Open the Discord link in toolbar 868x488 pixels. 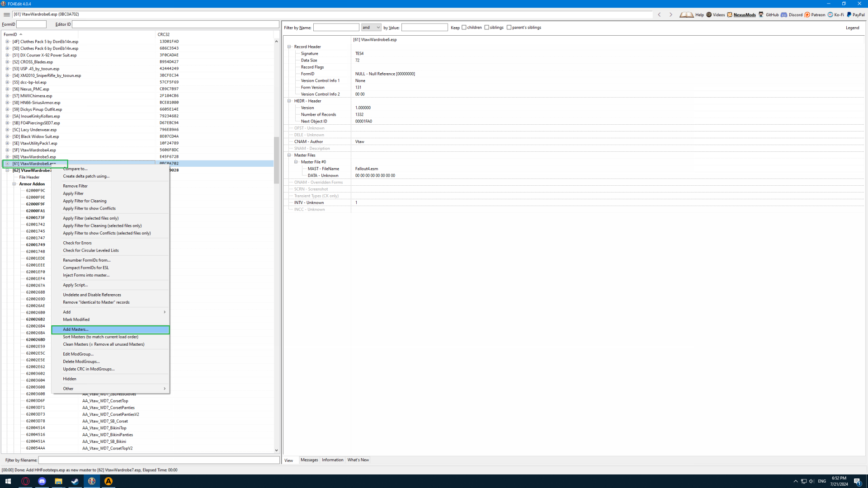click(x=784, y=14)
